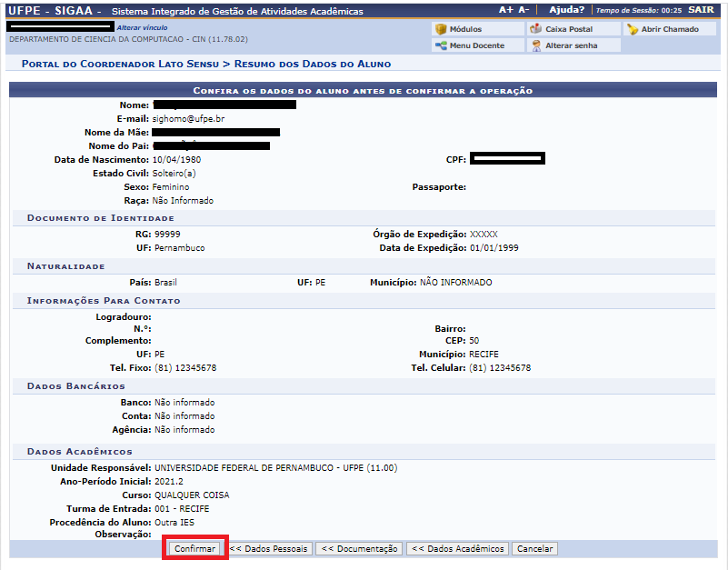The height and width of the screenshot is (570, 728).
Task: Open the Caixa Postal envelope icon
Action: [536, 29]
